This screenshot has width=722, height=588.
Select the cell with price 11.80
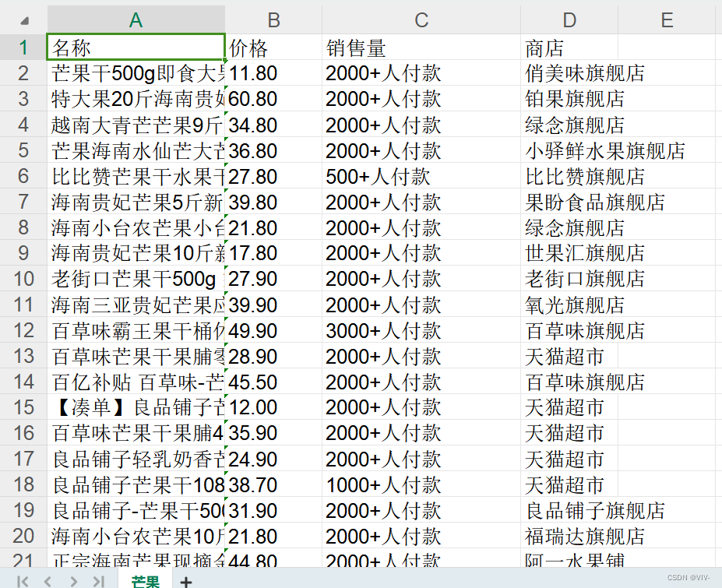pos(273,73)
